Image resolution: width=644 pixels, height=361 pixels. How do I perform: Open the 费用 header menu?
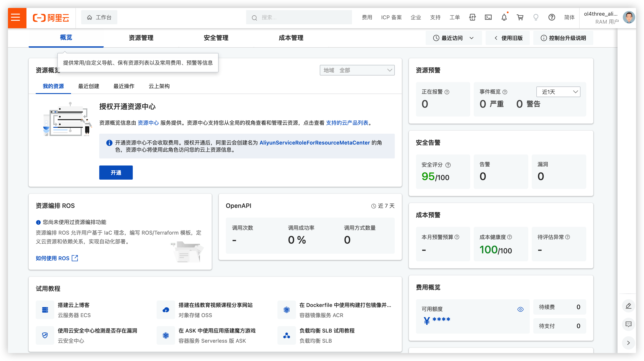367,17
